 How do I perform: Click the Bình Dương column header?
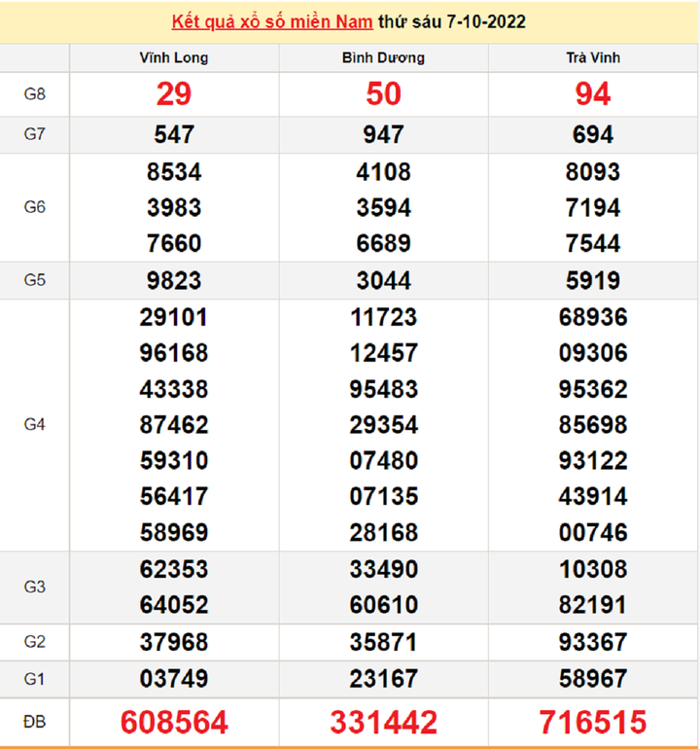pyautogui.click(x=383, y=58)
